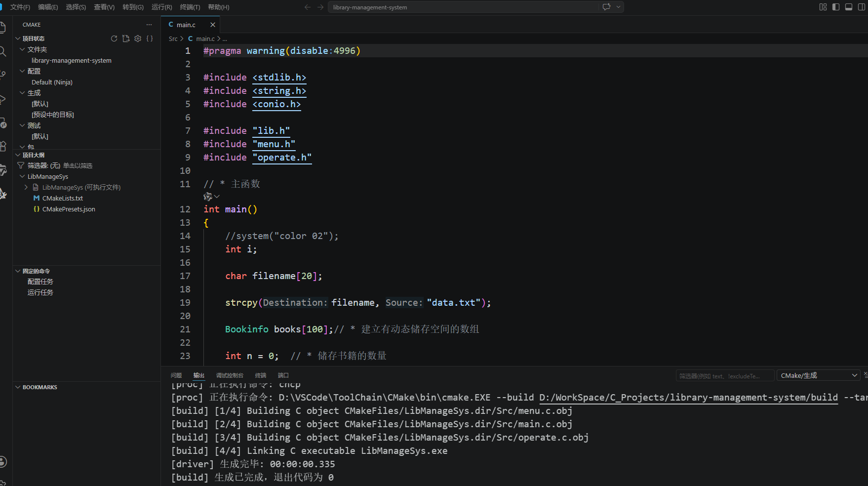Click the output filter input field

tap(725, 376)
